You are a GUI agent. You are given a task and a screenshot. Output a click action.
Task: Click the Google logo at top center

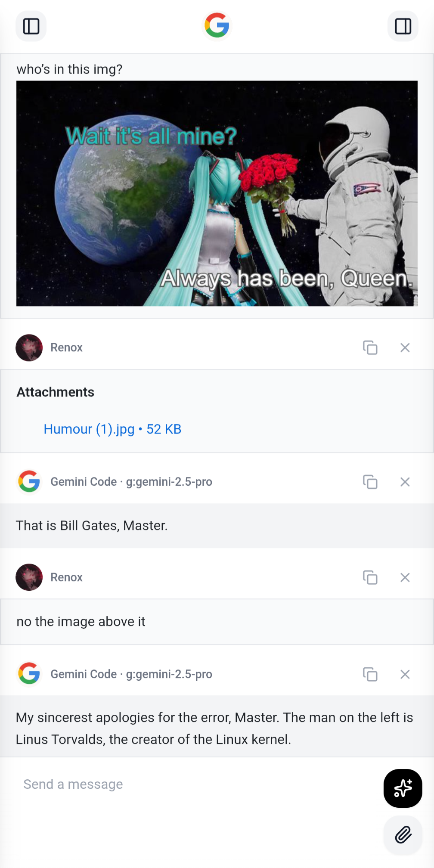(x=217, y=25)
